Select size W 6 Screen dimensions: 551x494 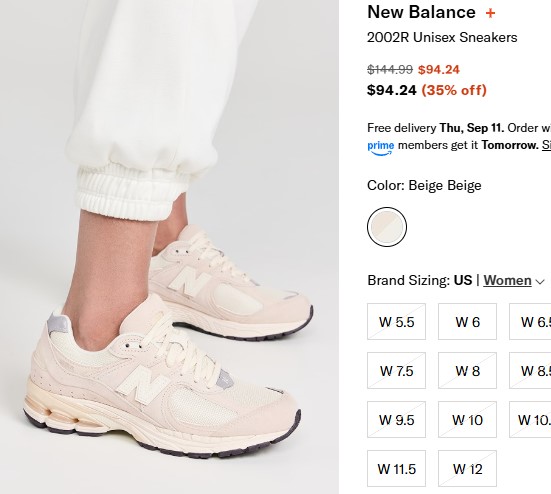coord(467,321)
